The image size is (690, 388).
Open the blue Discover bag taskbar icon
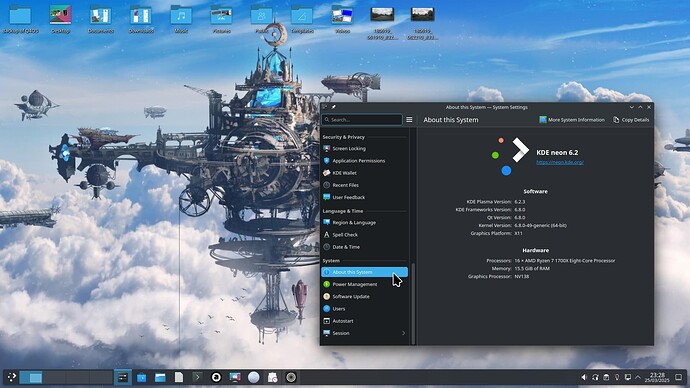[142, 377]
